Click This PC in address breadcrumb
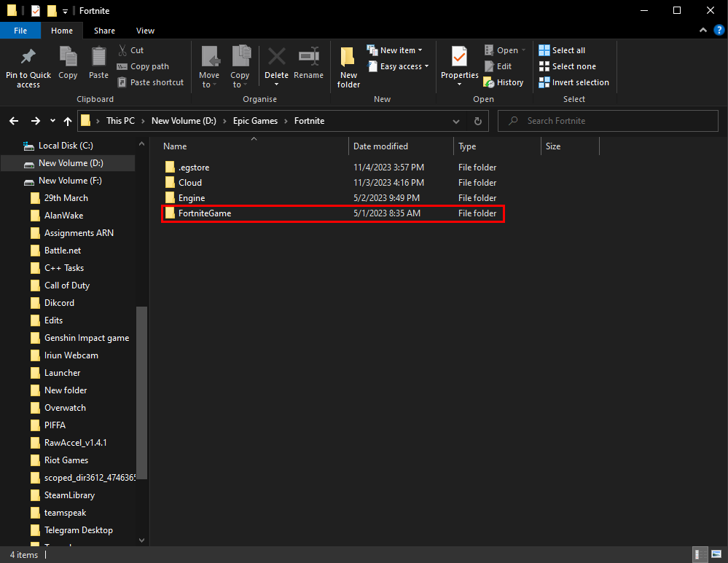The width and height of the screenshot is (728, 563). (x=120, y=121)
